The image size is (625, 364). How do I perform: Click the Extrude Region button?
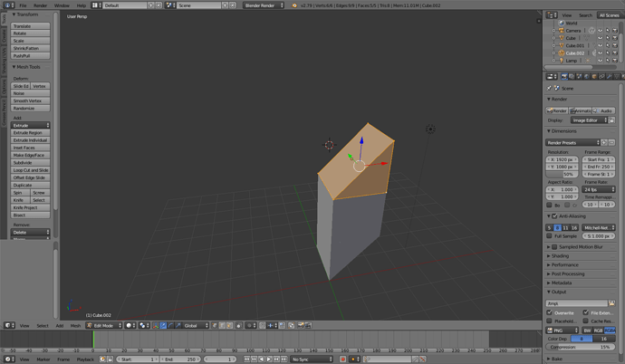30,132
